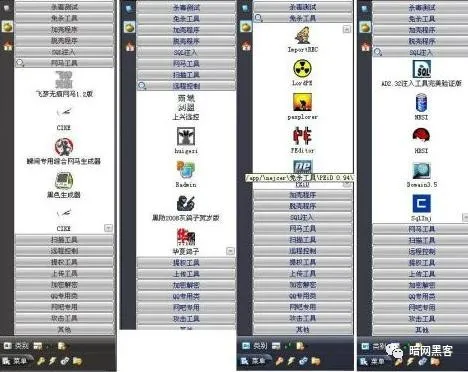The height and width of the screenshot is (372, 468).
Task: Expand 提权工具 category in 远程控制 panel
Action: coord(186,263)
